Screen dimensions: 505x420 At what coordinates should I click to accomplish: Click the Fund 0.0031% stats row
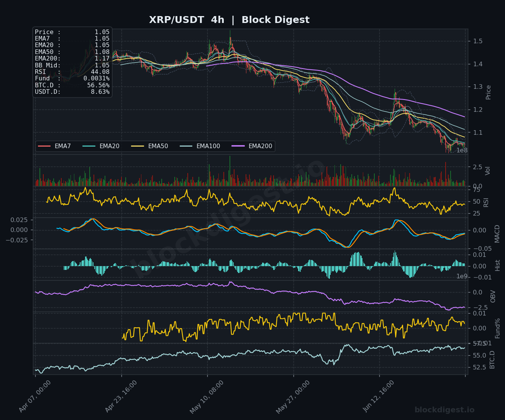72,78
